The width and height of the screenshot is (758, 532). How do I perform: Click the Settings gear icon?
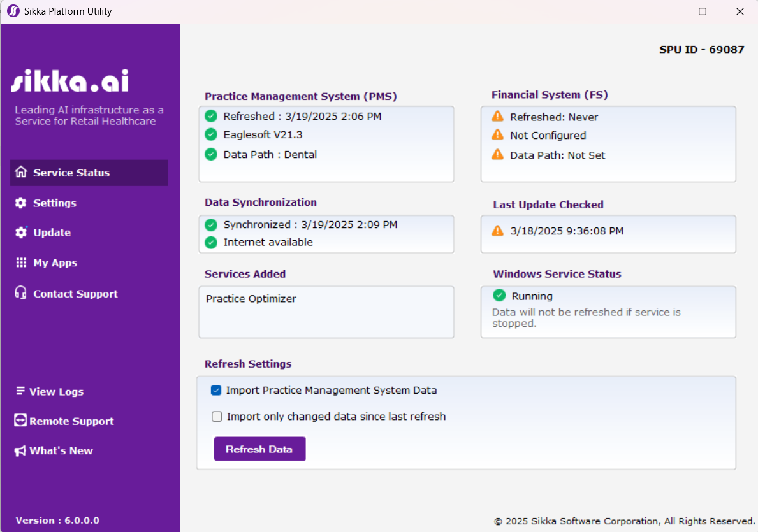click(x=21, y=203)
